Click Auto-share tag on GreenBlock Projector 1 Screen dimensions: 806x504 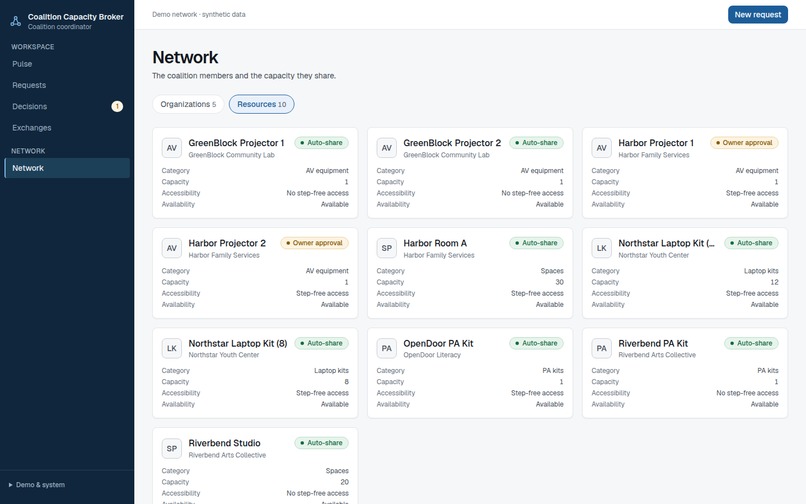[x=321, y=142]
